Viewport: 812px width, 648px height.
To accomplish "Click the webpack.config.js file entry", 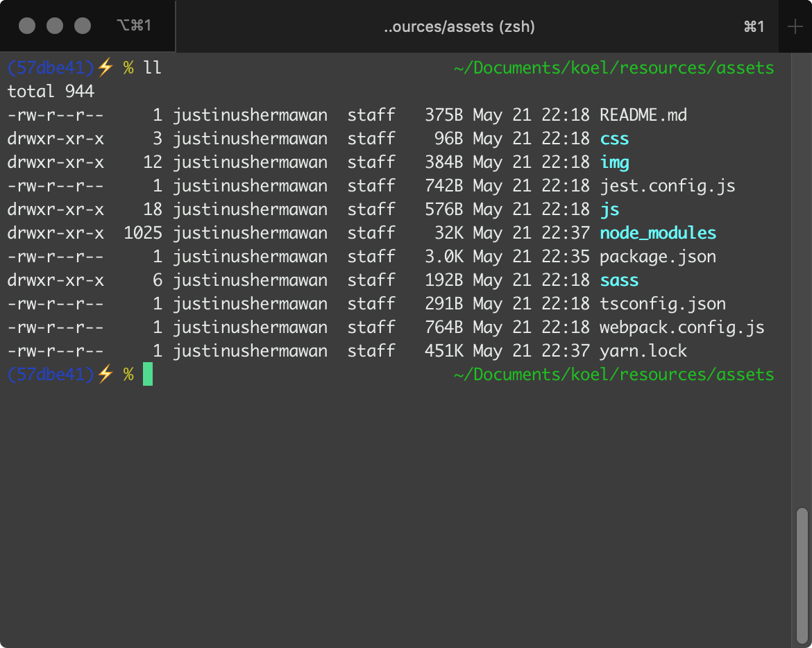I will [681, 327].
